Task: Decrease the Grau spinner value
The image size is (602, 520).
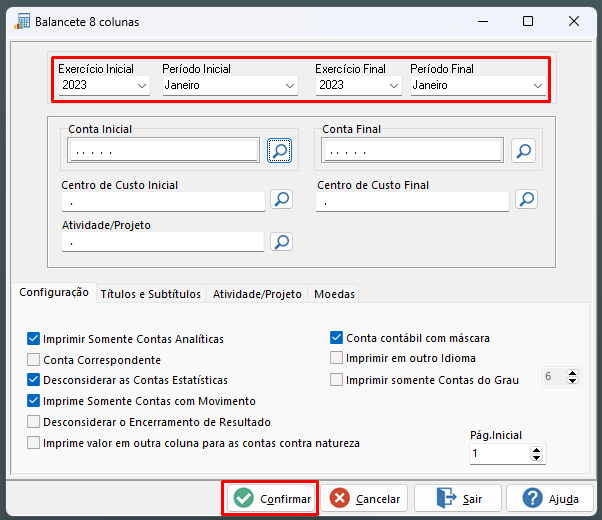Action: (572, 380)
